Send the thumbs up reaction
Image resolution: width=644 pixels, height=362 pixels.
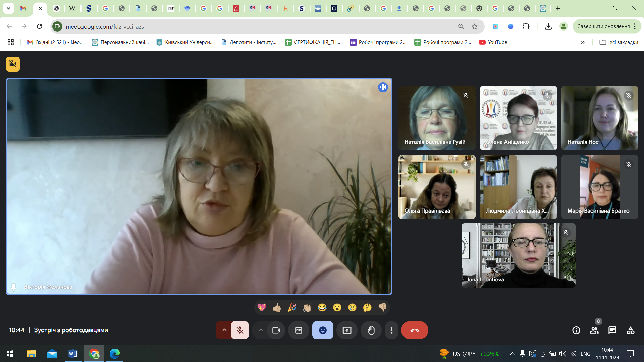[x=277, y=307]
